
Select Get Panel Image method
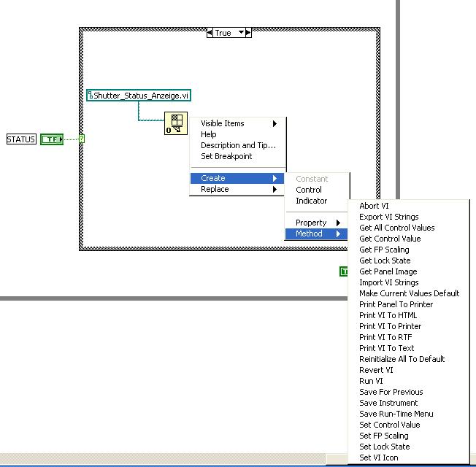(388, 271)
